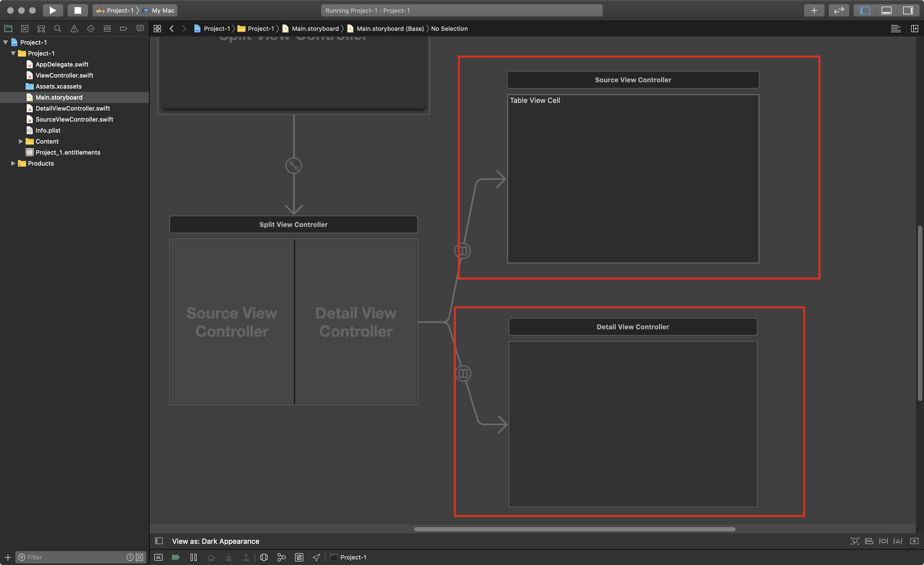924x565 pixels.
Task: Toggle the Inspectors panel visibility
Action: tap(908, 10)
